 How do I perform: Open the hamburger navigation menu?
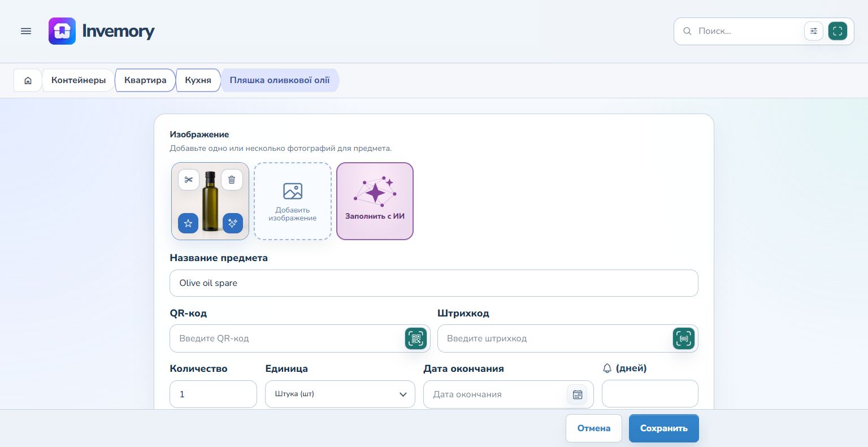(x=26, y=31)
